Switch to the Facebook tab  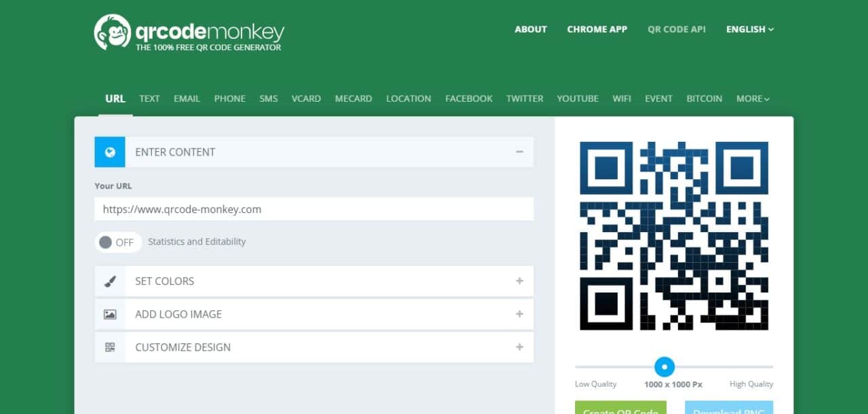point(469,98)
